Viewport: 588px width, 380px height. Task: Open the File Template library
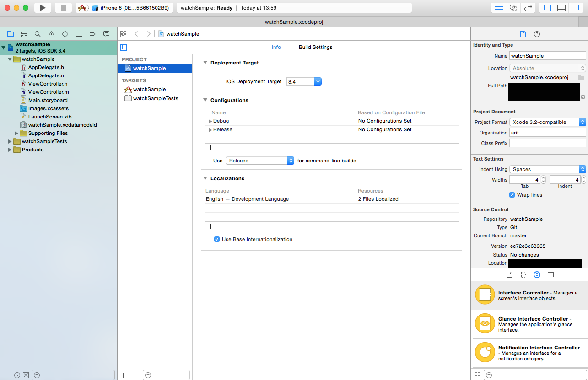tap(509, 275)
